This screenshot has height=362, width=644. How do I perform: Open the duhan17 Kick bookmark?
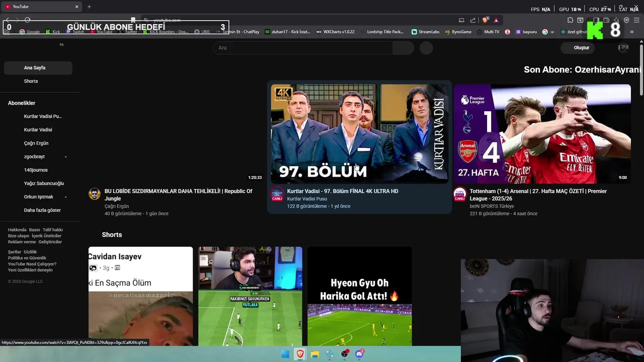pyautogui.click(x=287, y=32)
